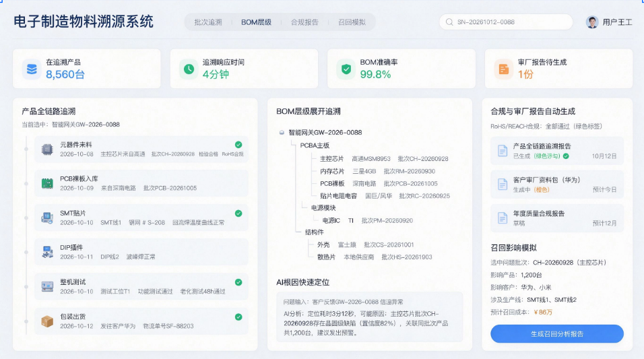Click the search magnifier icon
This screenshot has height=359, width=644.
[x=449, y=22]
